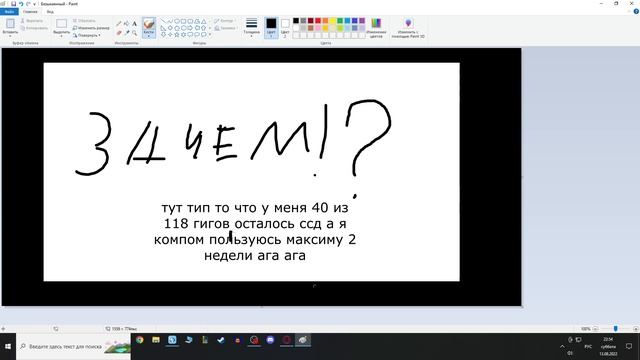
Task: Select the Fill with color bucket tool
Action: pos(127,24)
